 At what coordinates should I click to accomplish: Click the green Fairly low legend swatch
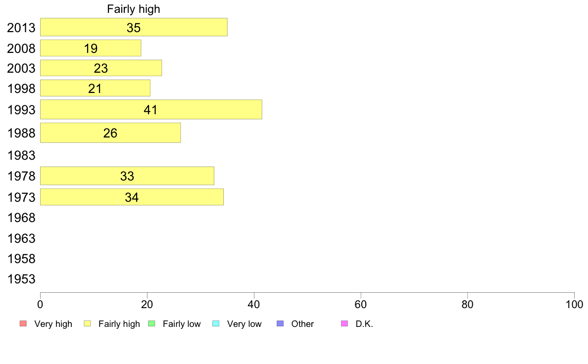click(151, 323)
